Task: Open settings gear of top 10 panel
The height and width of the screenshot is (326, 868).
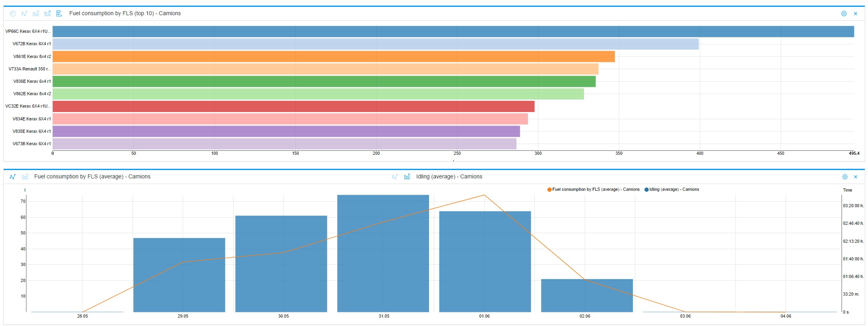Action: tap(844, 14)
